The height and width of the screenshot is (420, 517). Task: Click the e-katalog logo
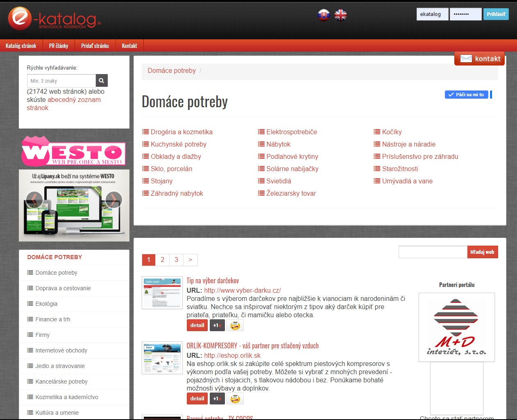[x=54, y=18]
